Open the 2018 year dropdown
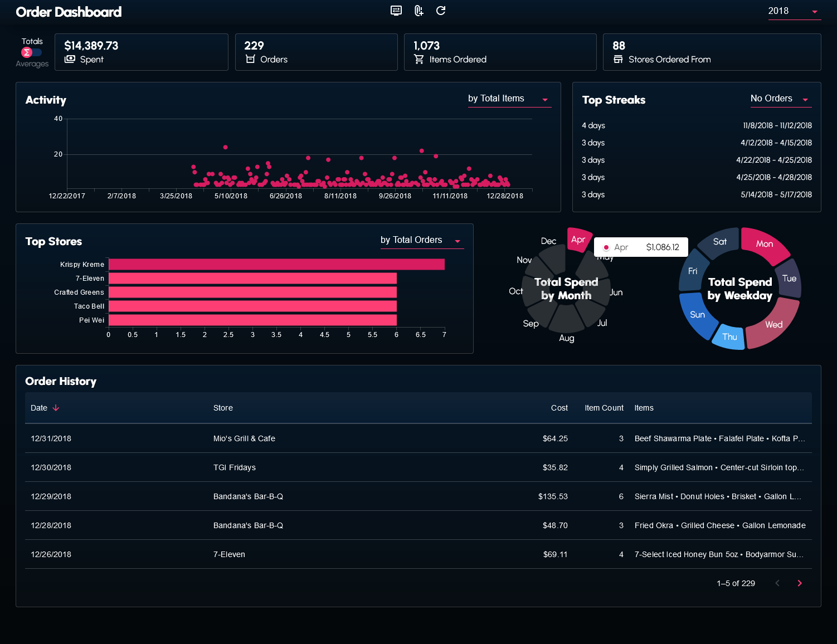Image resolution: width=837 pixels, height=644 pixels. click(x=794, y=11)
